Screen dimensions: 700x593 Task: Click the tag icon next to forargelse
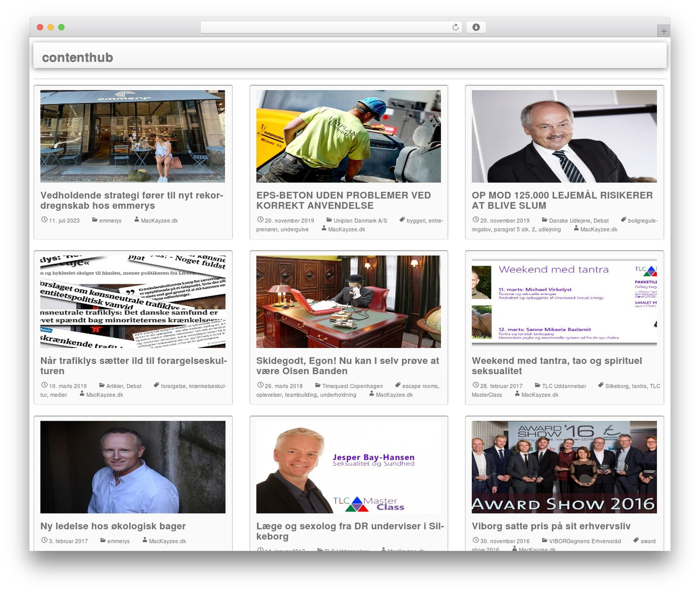156,385
